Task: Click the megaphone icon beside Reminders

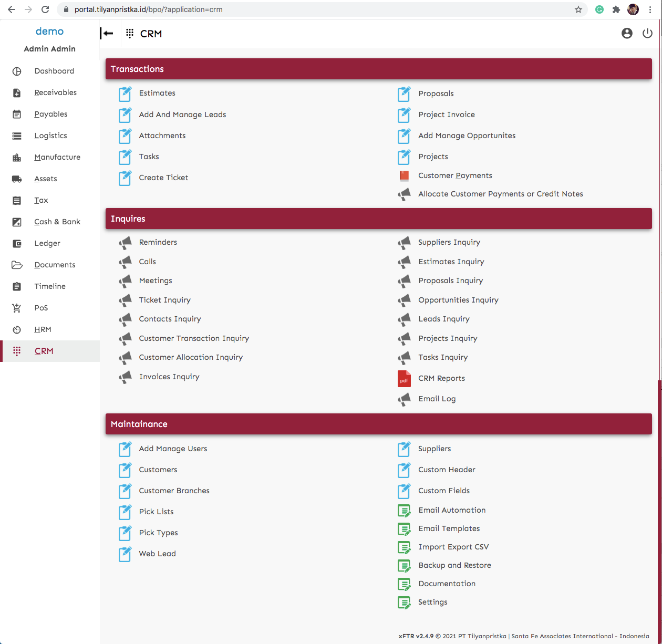Action: (x=125, y=243)
